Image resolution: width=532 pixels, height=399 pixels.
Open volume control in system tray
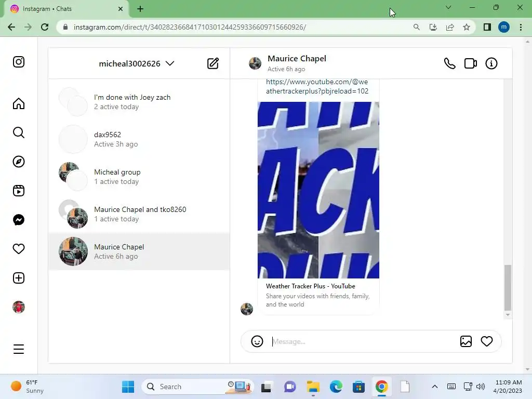(481, 387)
